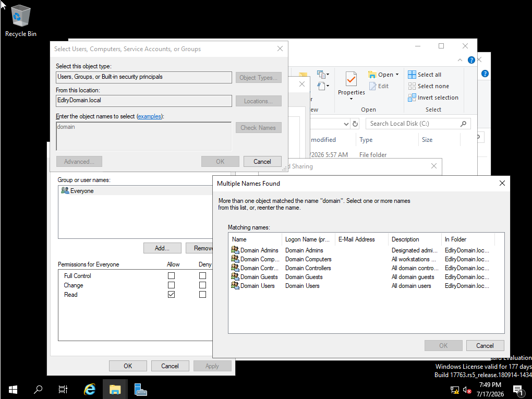Check Deny for Read permission
Viewport: 532px width, 399px height.
tap(202, 295)
